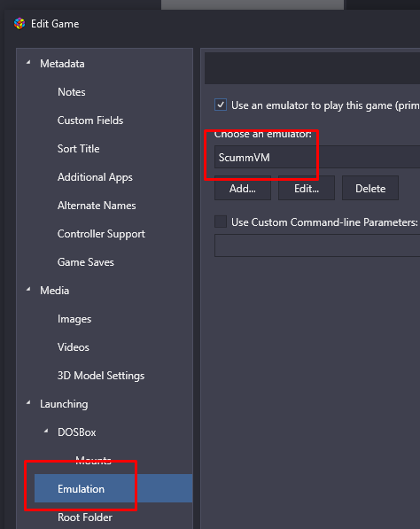
Task: Open Controller Support settings
Action: (101, 234)
